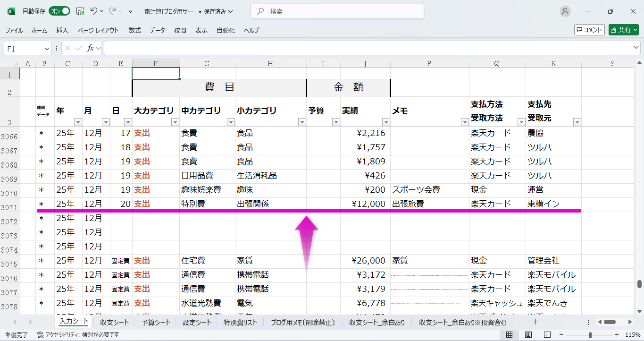Screen dimensions: 644x341
Task: Toggle the AutoSave switch off
Action: 59,11
